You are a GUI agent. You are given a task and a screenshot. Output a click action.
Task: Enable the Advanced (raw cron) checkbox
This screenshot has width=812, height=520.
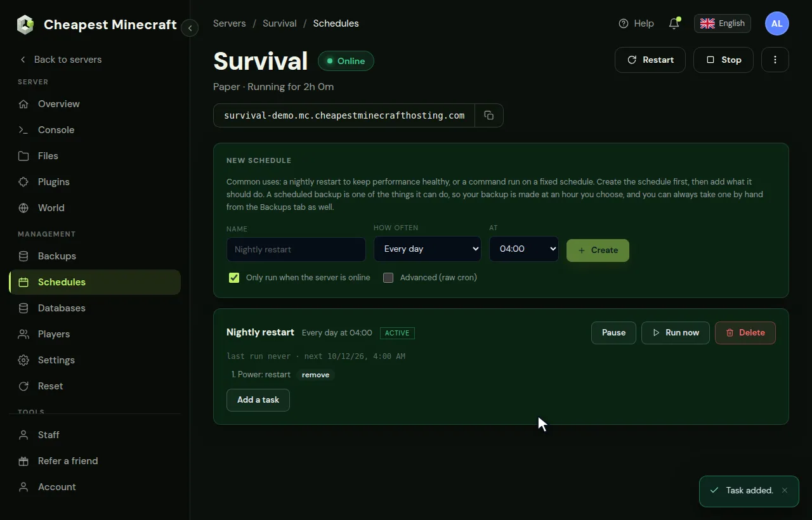(388, 278)
